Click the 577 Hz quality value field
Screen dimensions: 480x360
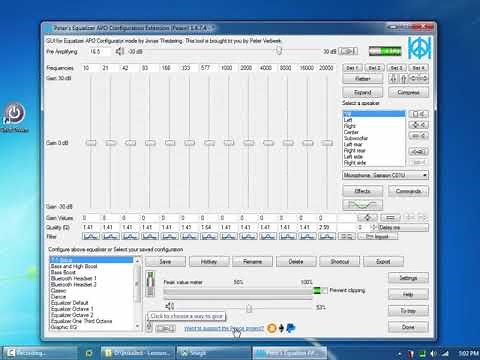point(209,227)
